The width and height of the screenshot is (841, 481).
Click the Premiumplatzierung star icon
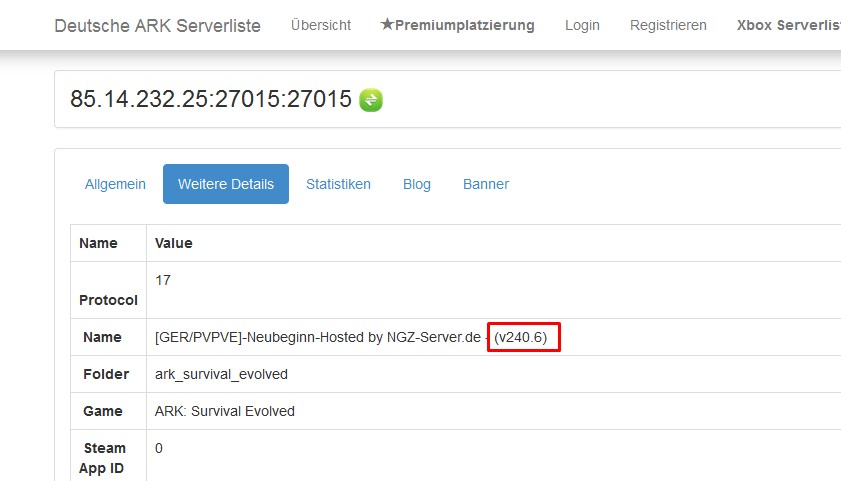tap(387, 24)
